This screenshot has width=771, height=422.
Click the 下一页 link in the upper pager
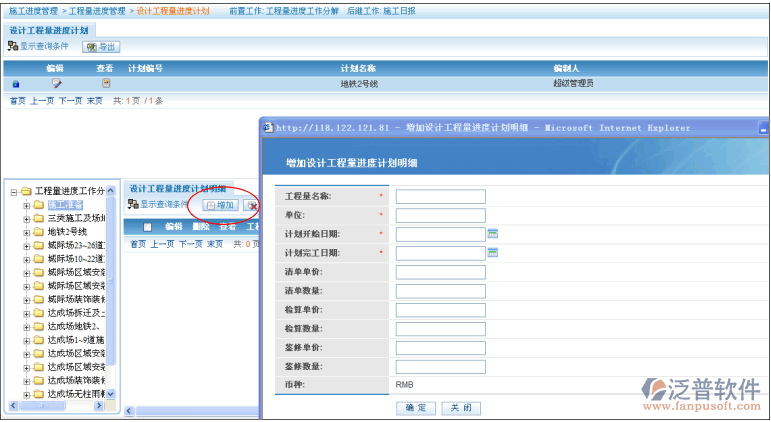click(x=70, y=101)
